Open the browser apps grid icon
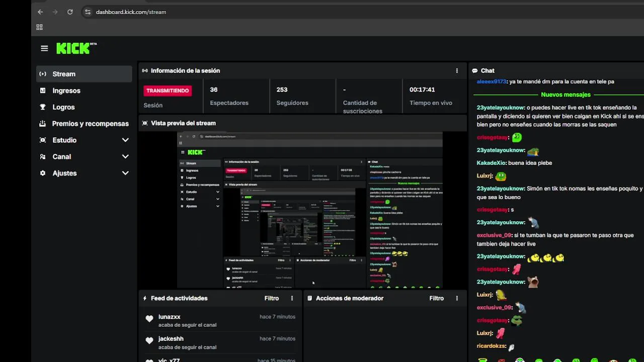 [x=39, y=27]
